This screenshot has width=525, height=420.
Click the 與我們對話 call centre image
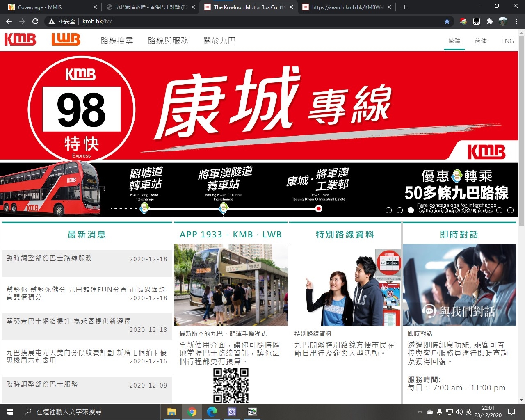coord(459,285)
